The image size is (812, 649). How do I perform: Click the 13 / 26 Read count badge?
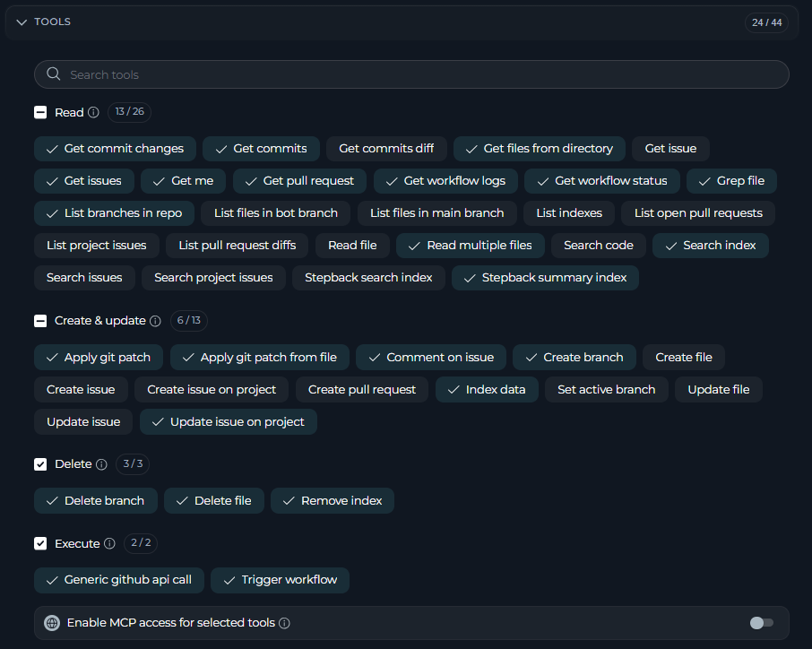coord(129,112)
